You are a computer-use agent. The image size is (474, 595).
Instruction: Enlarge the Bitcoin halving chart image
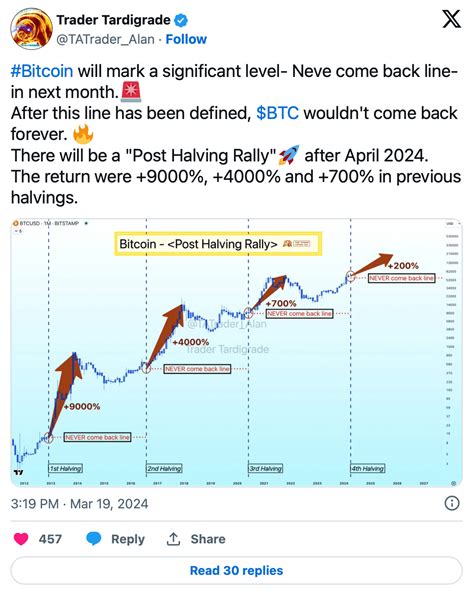point(236,353)
